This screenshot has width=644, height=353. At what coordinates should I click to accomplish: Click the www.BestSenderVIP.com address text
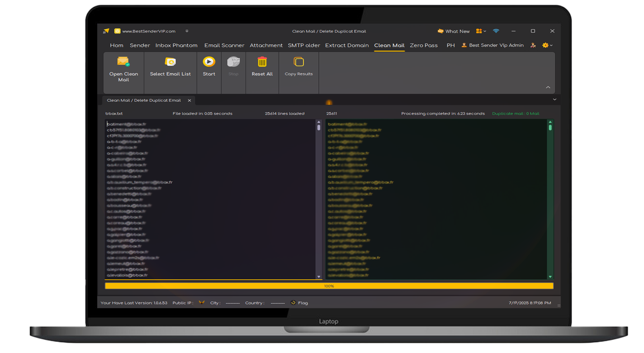point(149,31)
